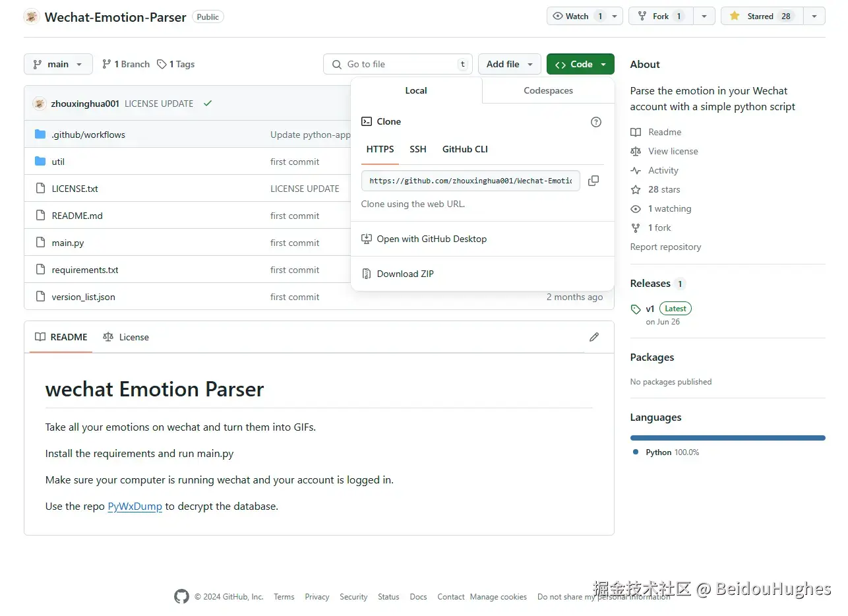848x616 pixels.
Task: Click the repository owner avatar beside title
Action: coord(32,16)
